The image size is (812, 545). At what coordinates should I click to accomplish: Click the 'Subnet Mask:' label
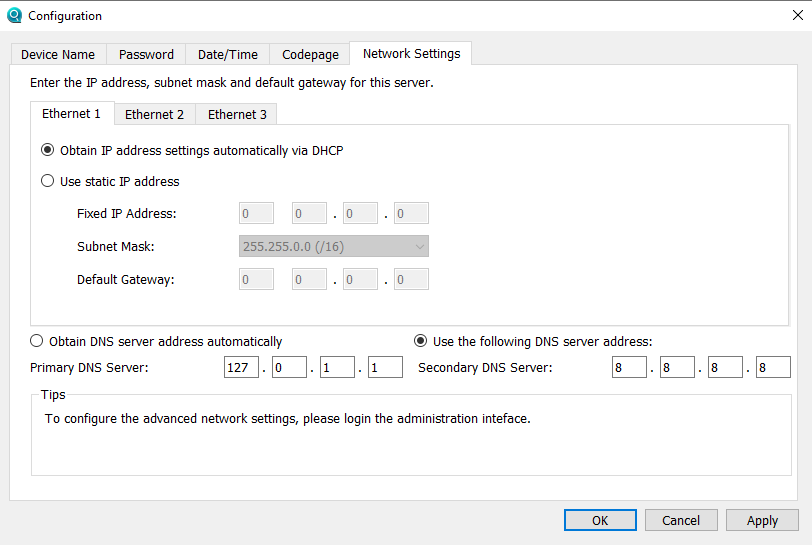point(115,247)
